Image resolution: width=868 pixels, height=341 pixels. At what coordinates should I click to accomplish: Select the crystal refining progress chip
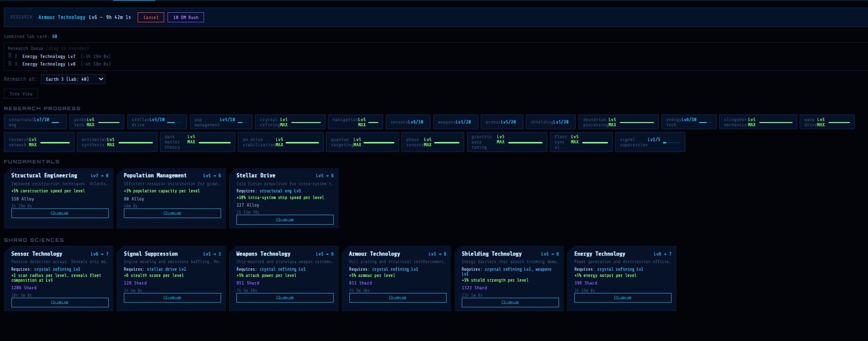pos(290,122)
